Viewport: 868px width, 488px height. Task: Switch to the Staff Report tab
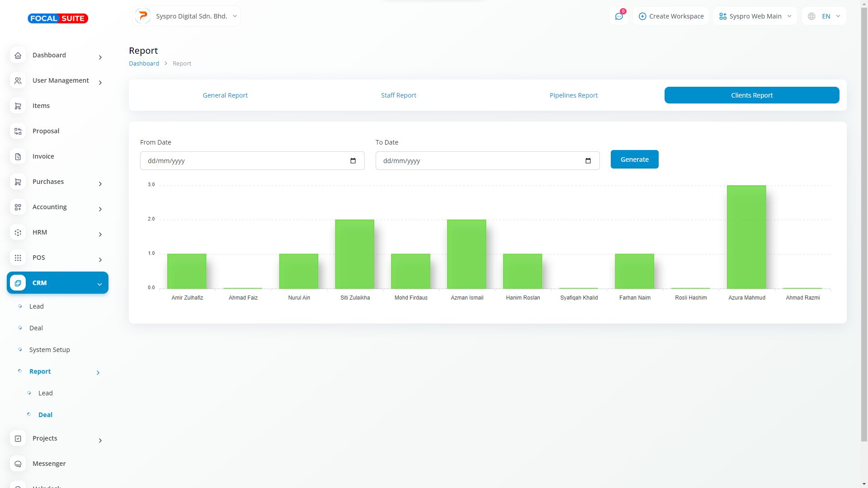point(398,95)
